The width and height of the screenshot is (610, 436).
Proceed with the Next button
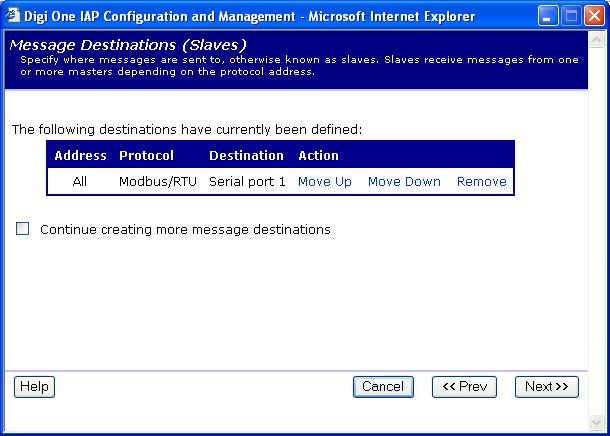pyautogui.click(x=547, y=387)
